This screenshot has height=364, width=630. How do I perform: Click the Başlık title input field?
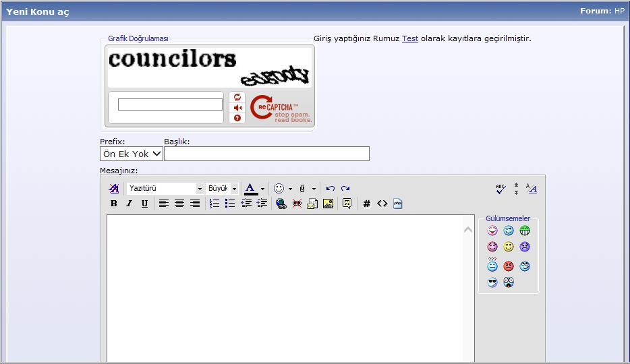(x=267, y=154)
